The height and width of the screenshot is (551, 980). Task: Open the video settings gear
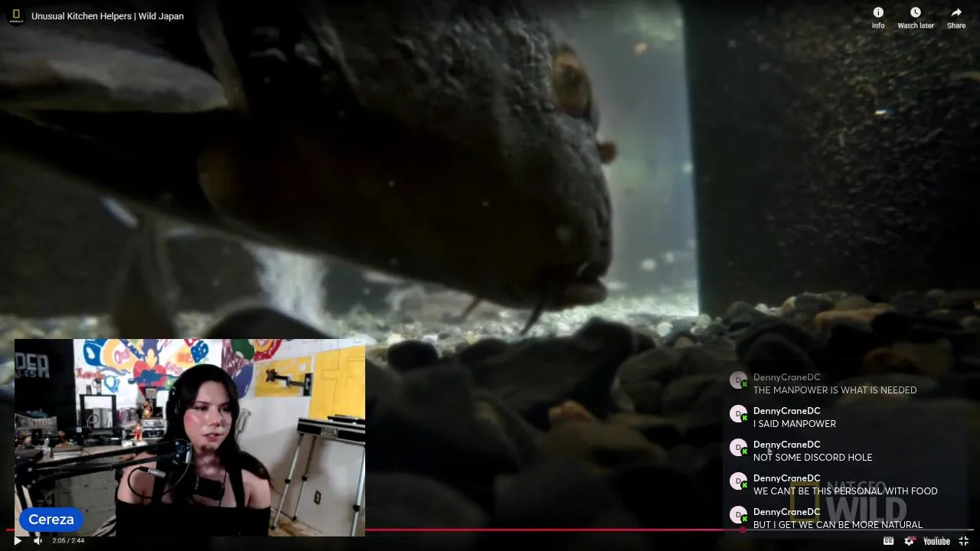pyautogui.click(x=910, y=541)
